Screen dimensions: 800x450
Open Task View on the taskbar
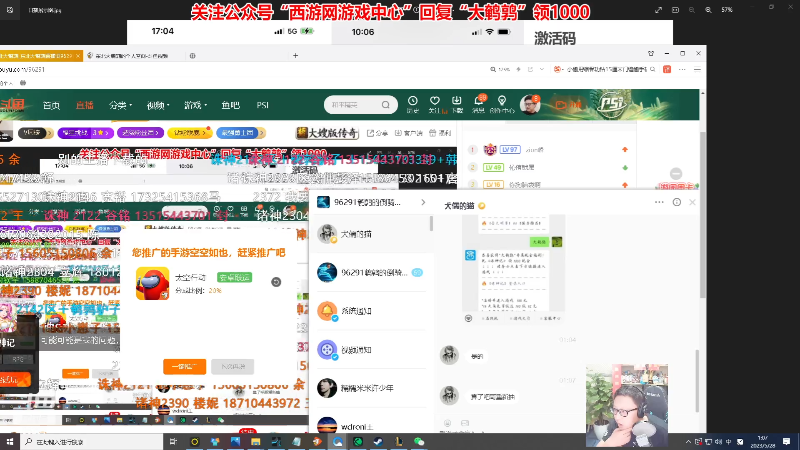(173, 441)
